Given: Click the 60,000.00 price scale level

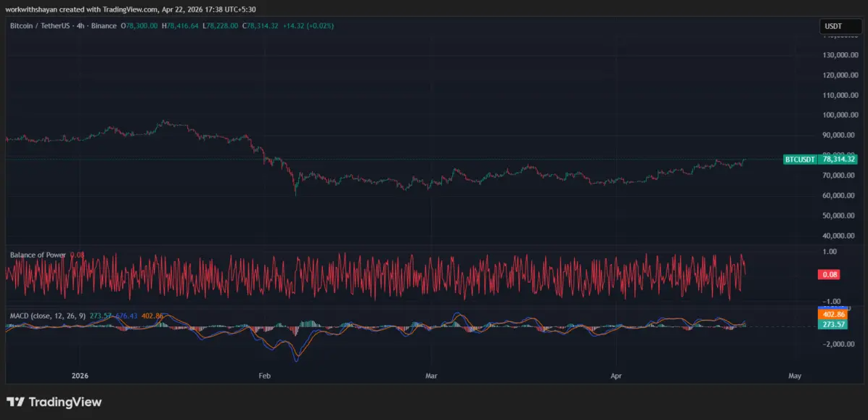Looking at the screenshot, I should point(838,195).
